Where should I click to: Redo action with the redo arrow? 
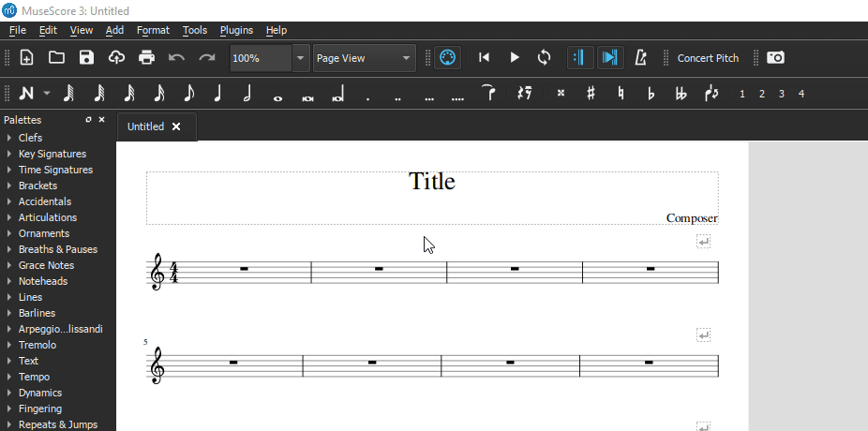[x=206, y=57]
